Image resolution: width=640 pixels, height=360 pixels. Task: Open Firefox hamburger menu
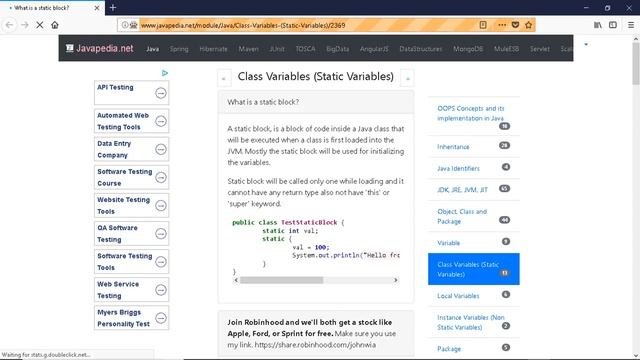point(631,25)
